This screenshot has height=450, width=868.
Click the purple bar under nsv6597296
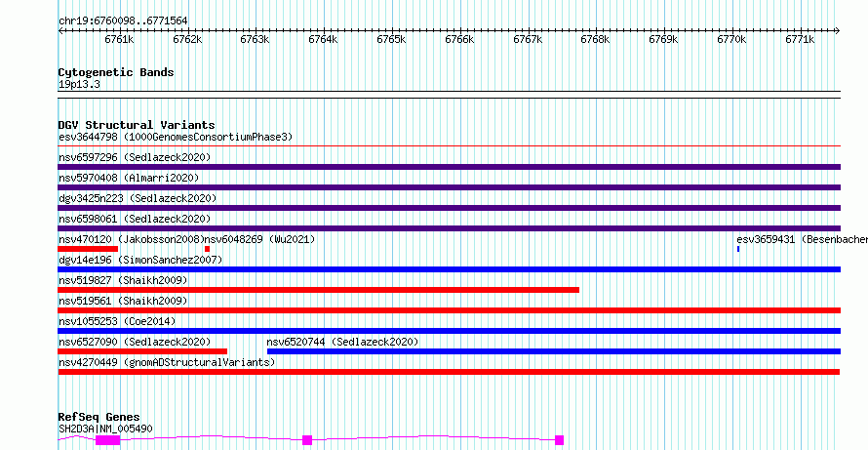tap(449, 167)
